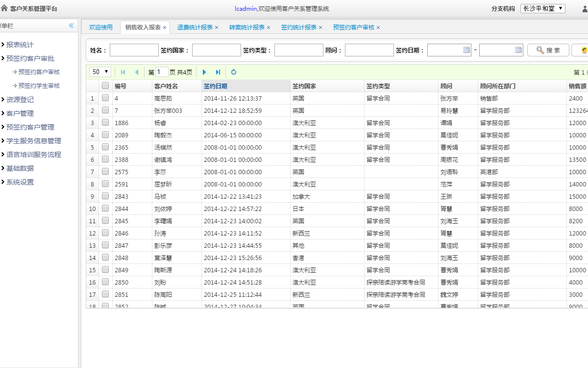Screen dimensions: 588x368
Task: Check the row for 张方苹003
Action: [105, 110]
